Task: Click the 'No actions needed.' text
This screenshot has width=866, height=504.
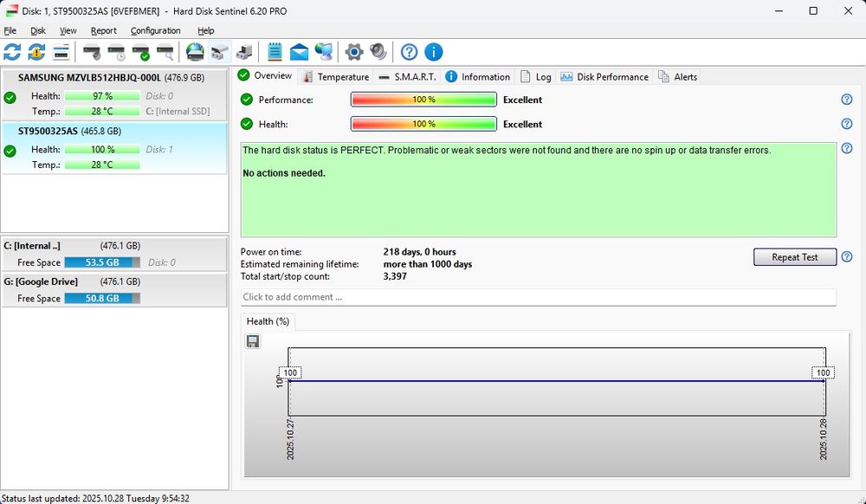Action: tap(284, 173)
